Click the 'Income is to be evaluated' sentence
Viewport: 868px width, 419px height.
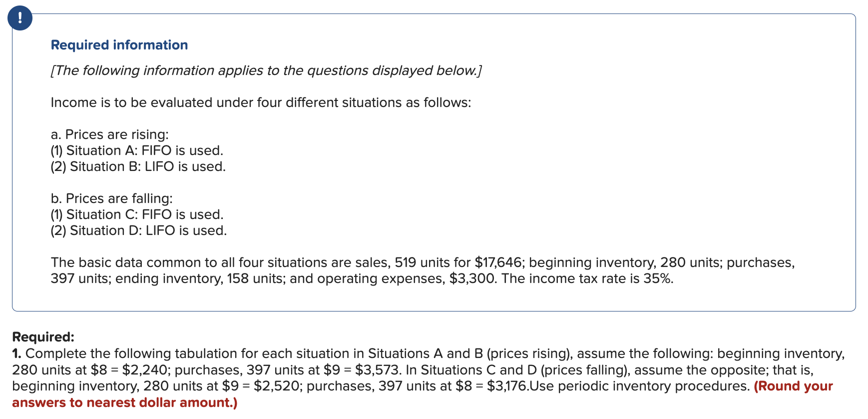[x=261, y=102]
